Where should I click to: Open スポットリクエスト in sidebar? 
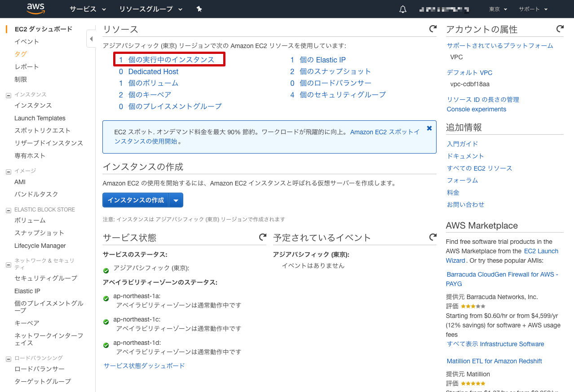(x=42, y=130)
